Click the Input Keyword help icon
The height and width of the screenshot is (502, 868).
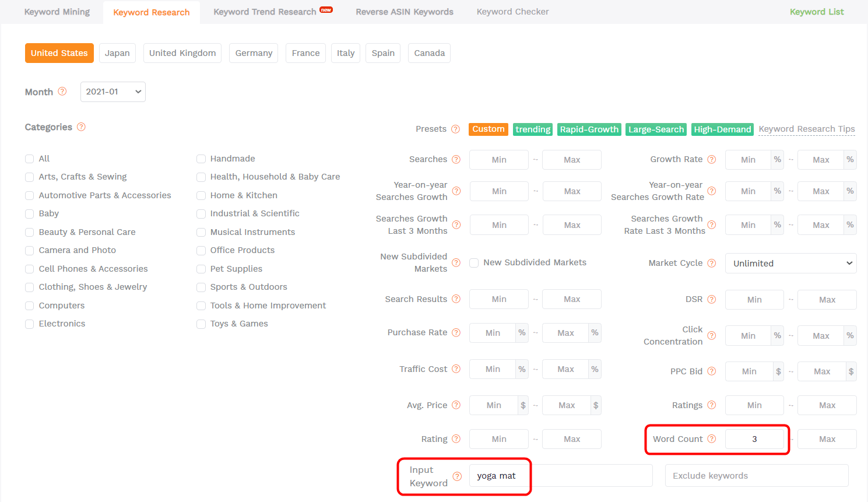(457, 476)
